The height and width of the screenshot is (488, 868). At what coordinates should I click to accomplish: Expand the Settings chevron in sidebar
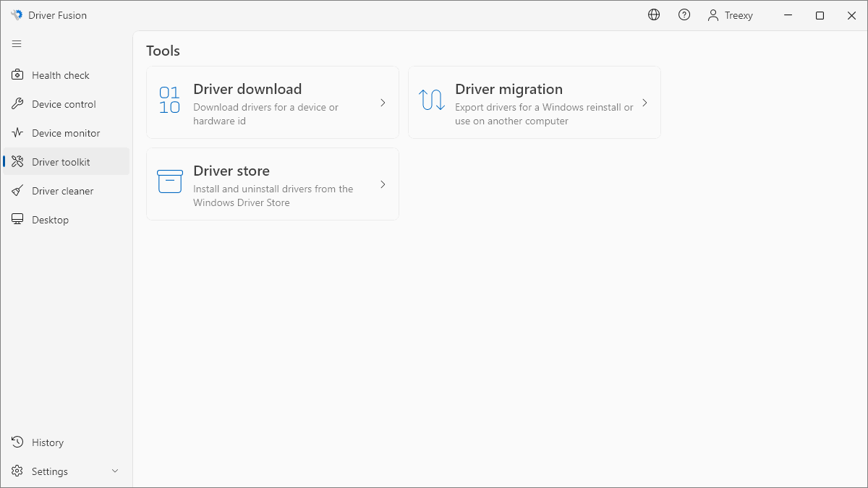point(115,471)
